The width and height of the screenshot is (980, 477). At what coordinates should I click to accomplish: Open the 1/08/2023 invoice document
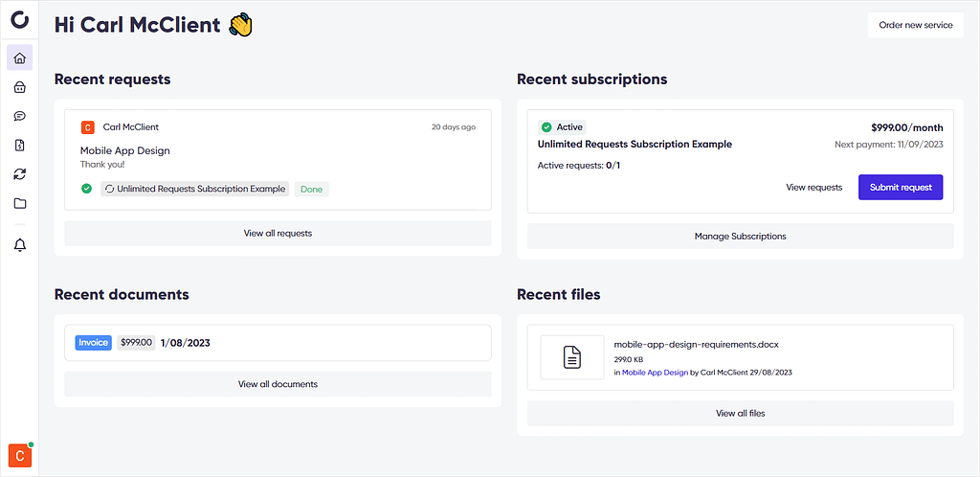186,343
